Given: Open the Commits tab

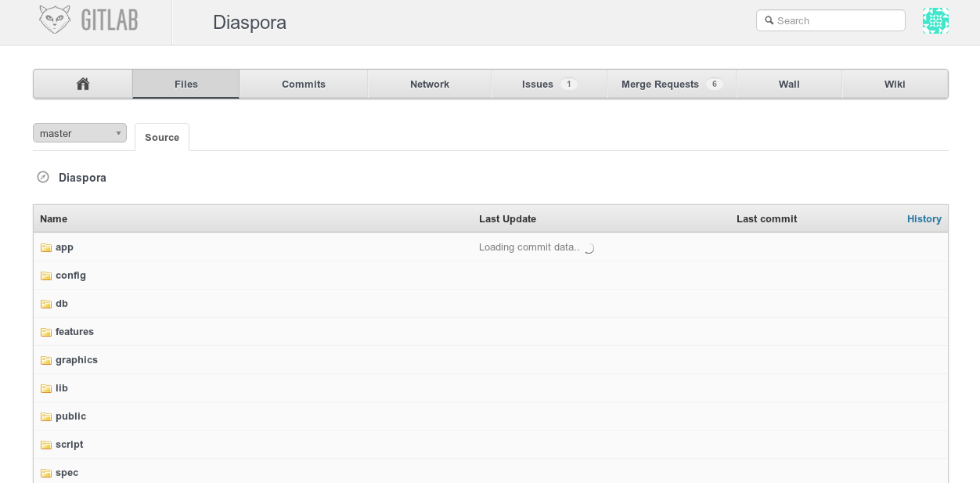Looking at the screenshot, I should [x=304, y=84].
